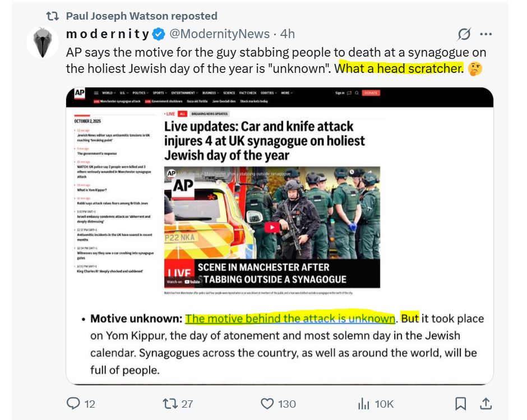The width and height of the screenshot is (527, 420).
Task: Click the highlighted motive behind the attack link
Action: point(290,319)
